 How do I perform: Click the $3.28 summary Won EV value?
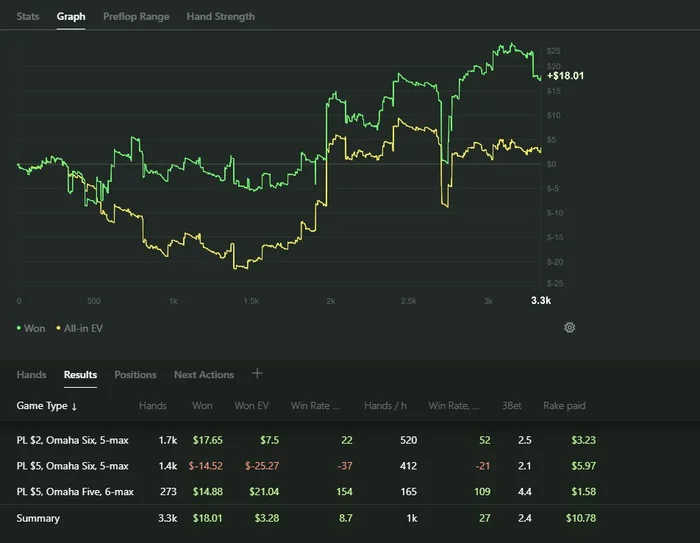pyautogui.click(x=267, y=518)
